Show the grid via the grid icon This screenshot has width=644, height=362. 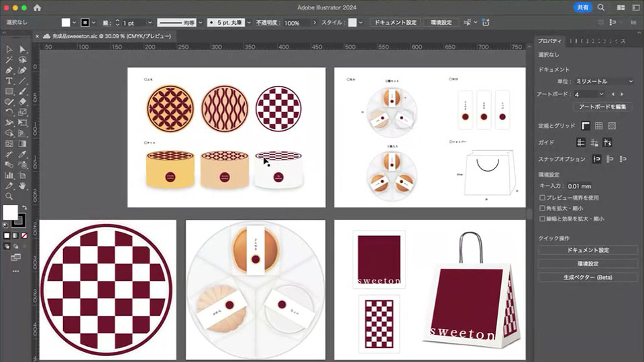coord(598,125)
